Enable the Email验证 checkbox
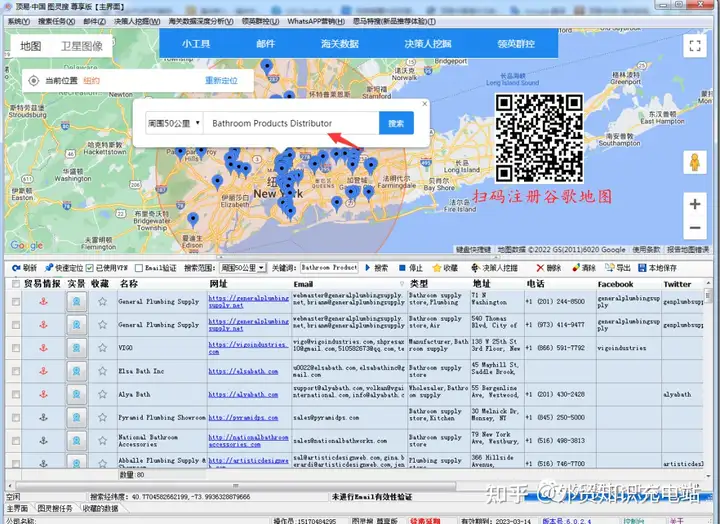The image size is (720, 524). click(x=139, y=268)
